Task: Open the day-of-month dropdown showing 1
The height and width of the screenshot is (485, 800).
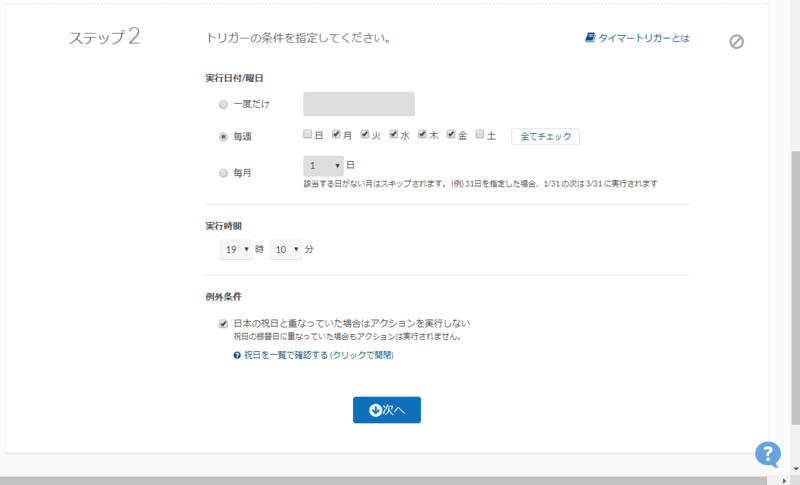Action: [x=323, y=166]
